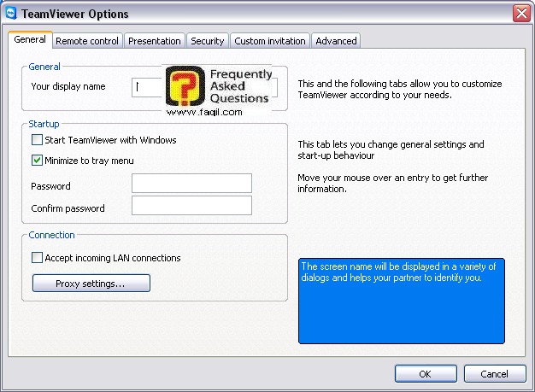Screen dimensions: 535x392
Task: Select the General tab
Action: 30,40
